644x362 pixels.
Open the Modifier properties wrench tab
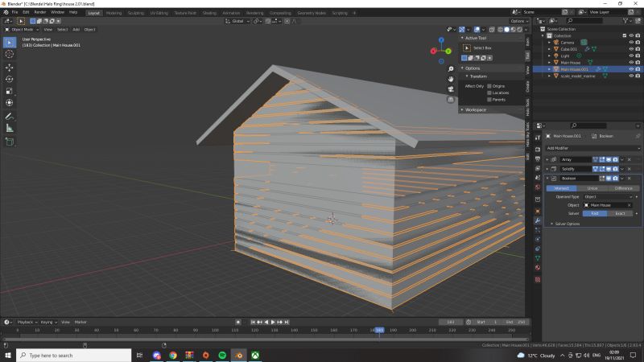[538, 220]
